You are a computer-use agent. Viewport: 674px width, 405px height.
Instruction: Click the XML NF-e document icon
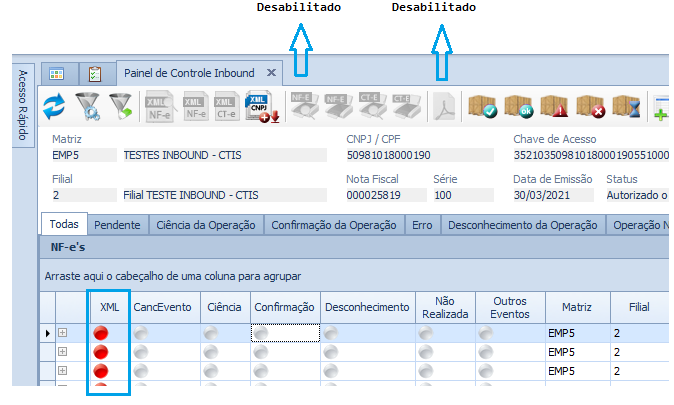[x=195, y=107]
